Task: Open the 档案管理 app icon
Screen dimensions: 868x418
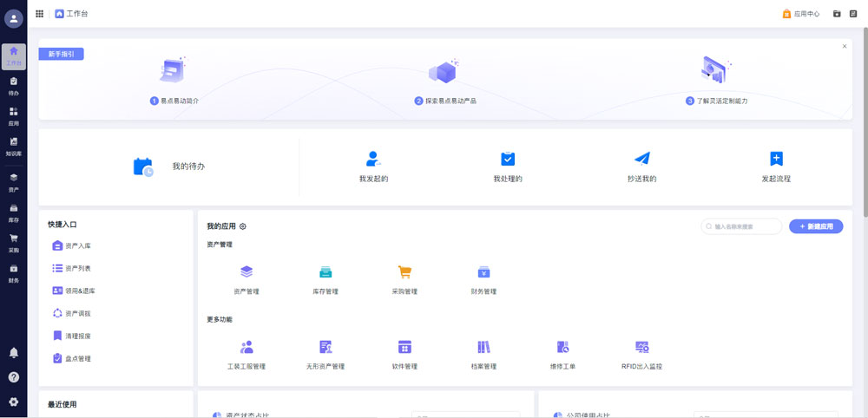Action: tap(483, 348)
